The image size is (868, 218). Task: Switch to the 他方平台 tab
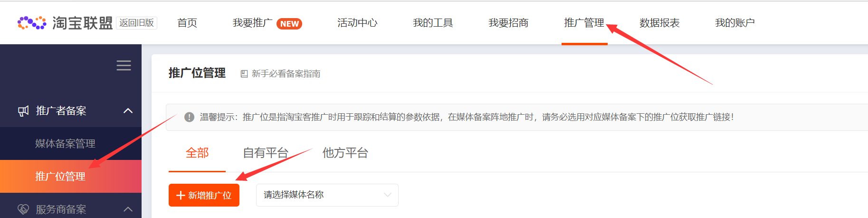tap(345, 153)
